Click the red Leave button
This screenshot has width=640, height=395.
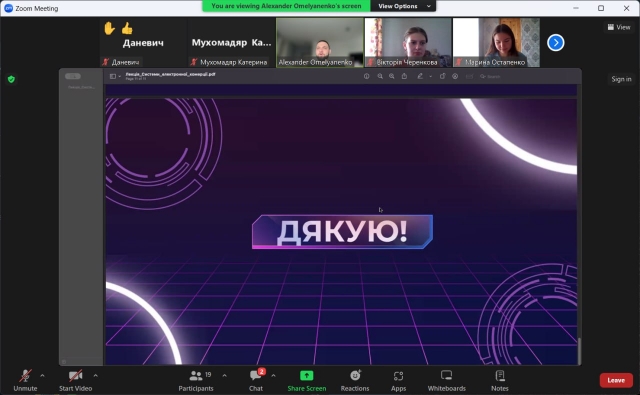[616, 380]
